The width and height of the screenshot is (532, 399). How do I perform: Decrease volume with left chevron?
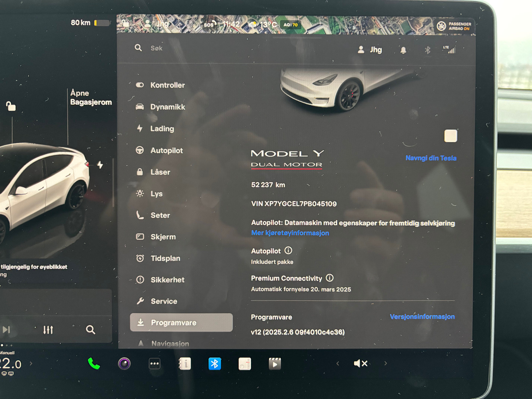(x=337, y=363)
